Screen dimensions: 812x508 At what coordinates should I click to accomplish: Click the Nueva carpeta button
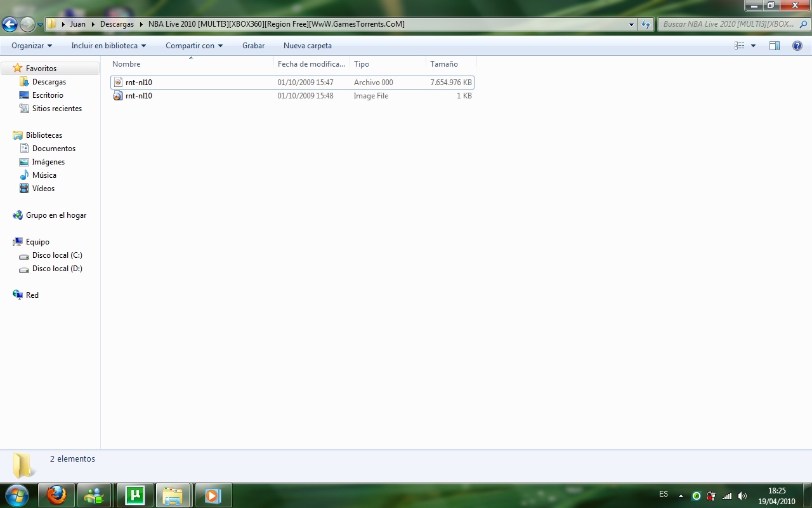[307, 46]
